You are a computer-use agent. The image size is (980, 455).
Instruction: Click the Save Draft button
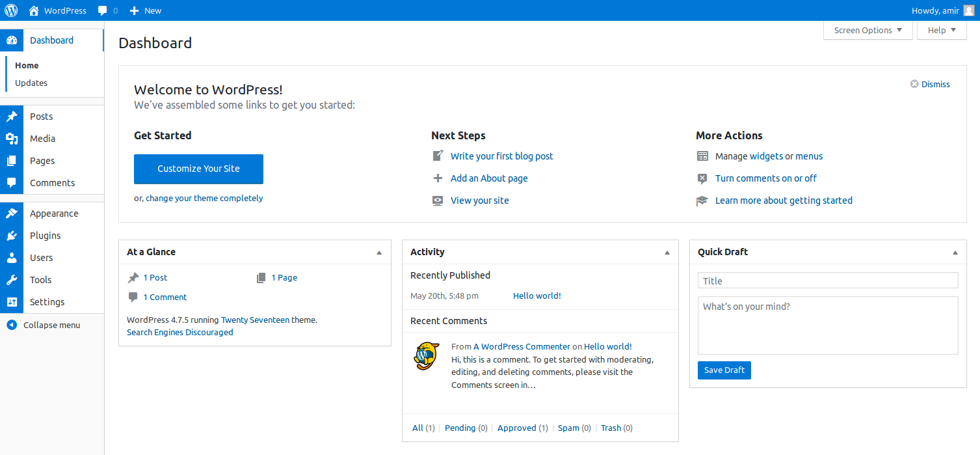point(724,370)
